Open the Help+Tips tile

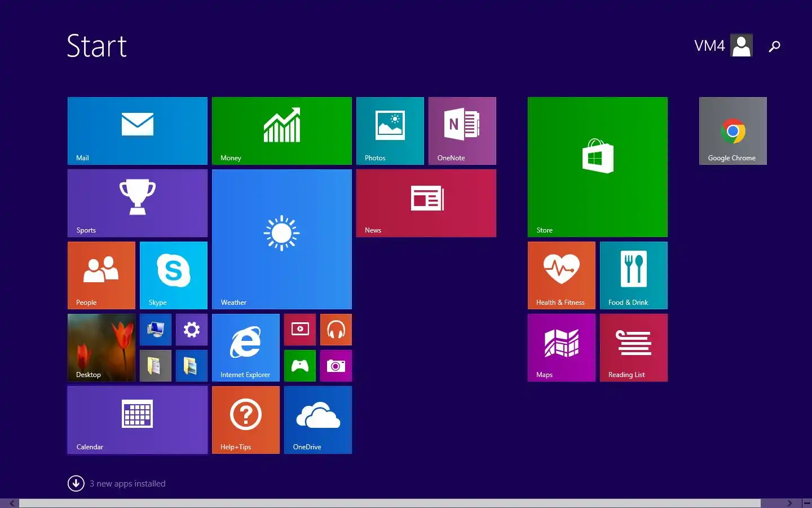click(246, 420)
